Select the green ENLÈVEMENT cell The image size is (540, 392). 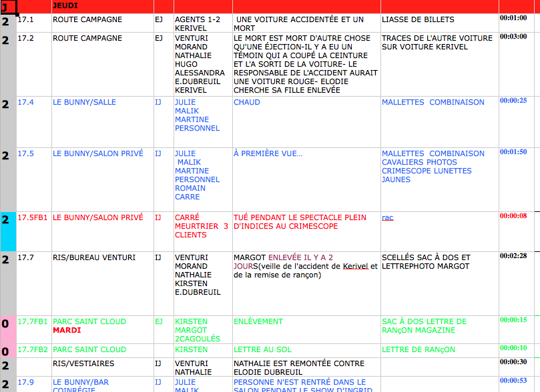click(x=306, y=329)
